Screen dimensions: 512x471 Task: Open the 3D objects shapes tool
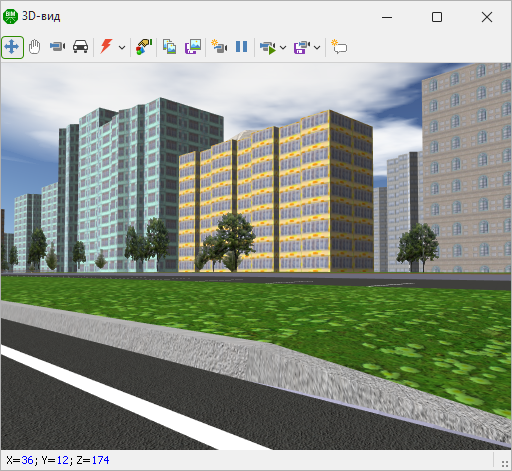click(144, 47)
